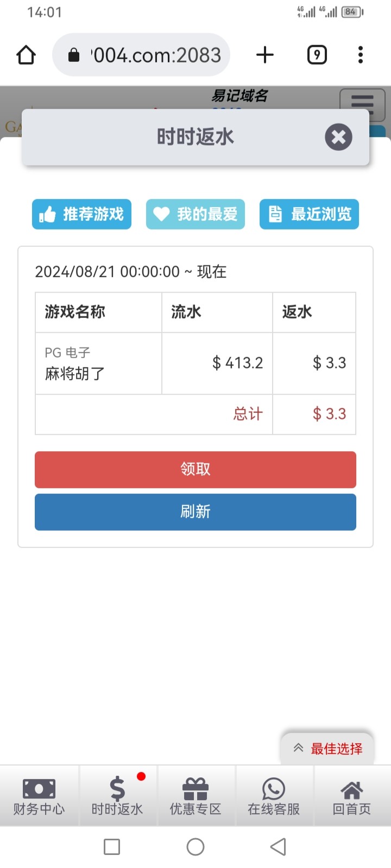The height and width of the screenshot is (868, 391).
Task: Open 时时返水 in bottom navigation
Action: pos(117,796)
